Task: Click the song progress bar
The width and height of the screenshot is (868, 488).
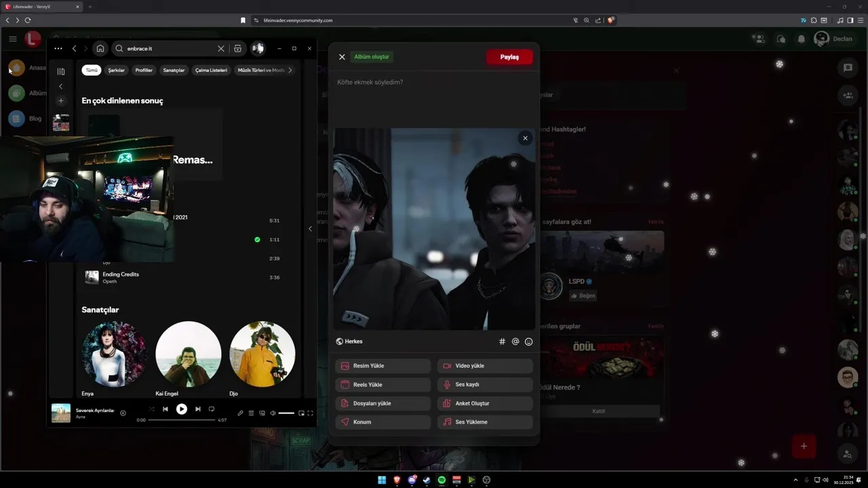Action: tap(181, 420)
